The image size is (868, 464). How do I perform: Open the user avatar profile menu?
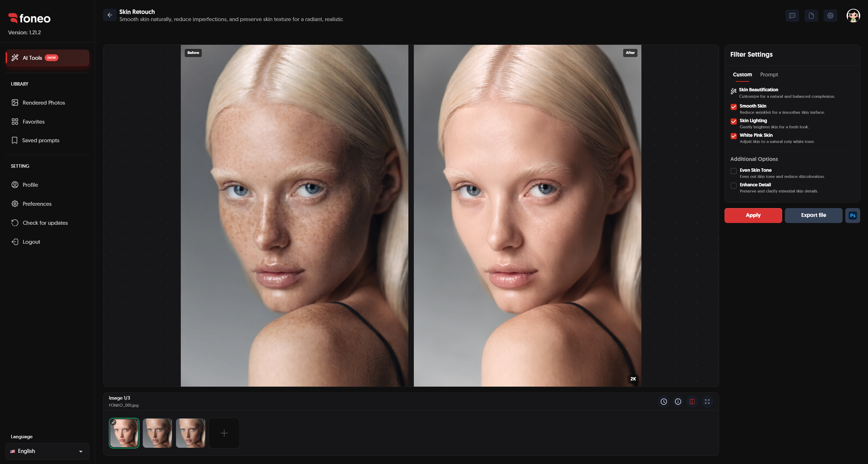coord(853,16)
